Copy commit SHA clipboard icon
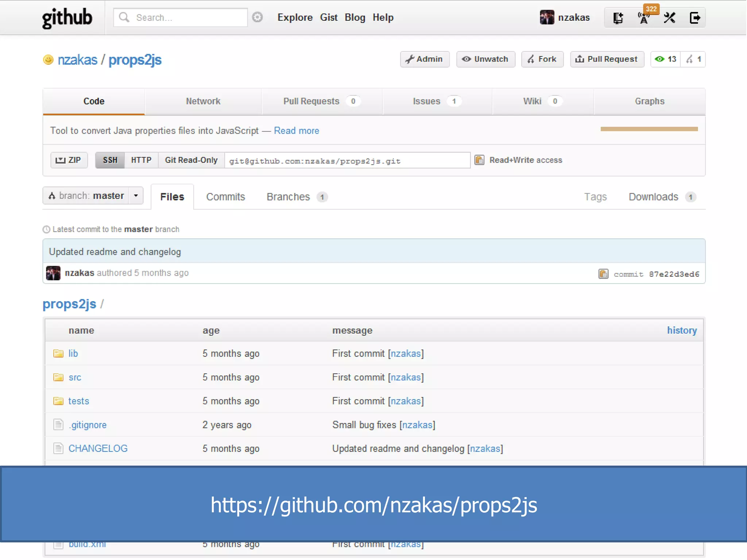The height and width of the screenshot is (560, 747). pos(603,274)
